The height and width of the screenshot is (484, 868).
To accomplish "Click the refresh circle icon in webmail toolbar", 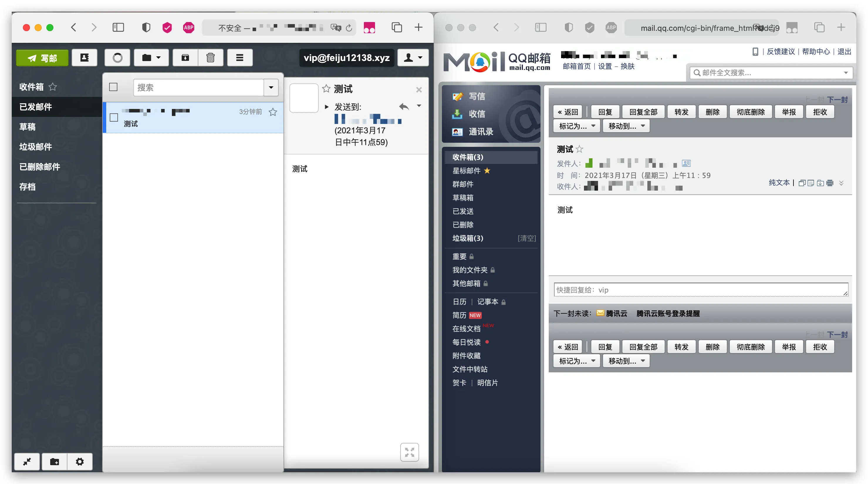I will pyautogui.click(x=117, y=58).
